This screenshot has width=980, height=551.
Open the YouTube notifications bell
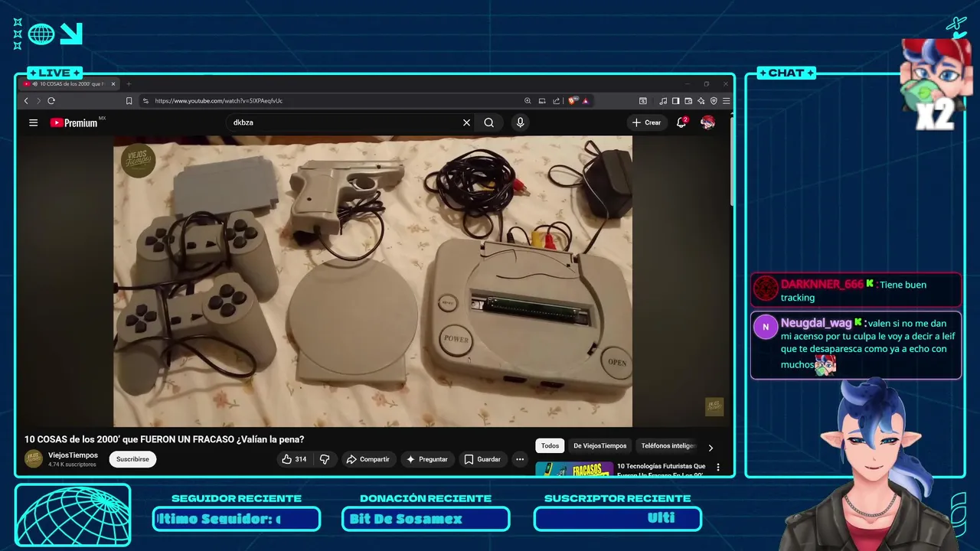pyautogui.click(x=681, y=122)
